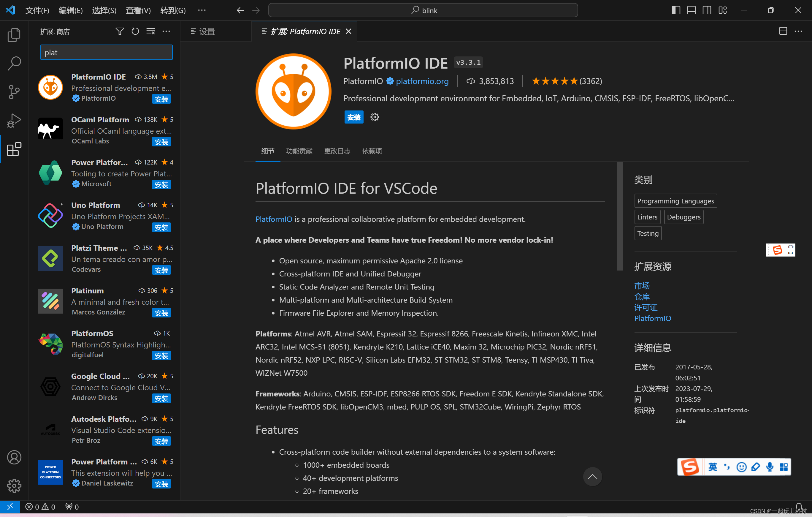The height and width of the screenshot is (517, 812).
Task: Click the scroll-to-top circular arrow button
Action: point(592,477)
